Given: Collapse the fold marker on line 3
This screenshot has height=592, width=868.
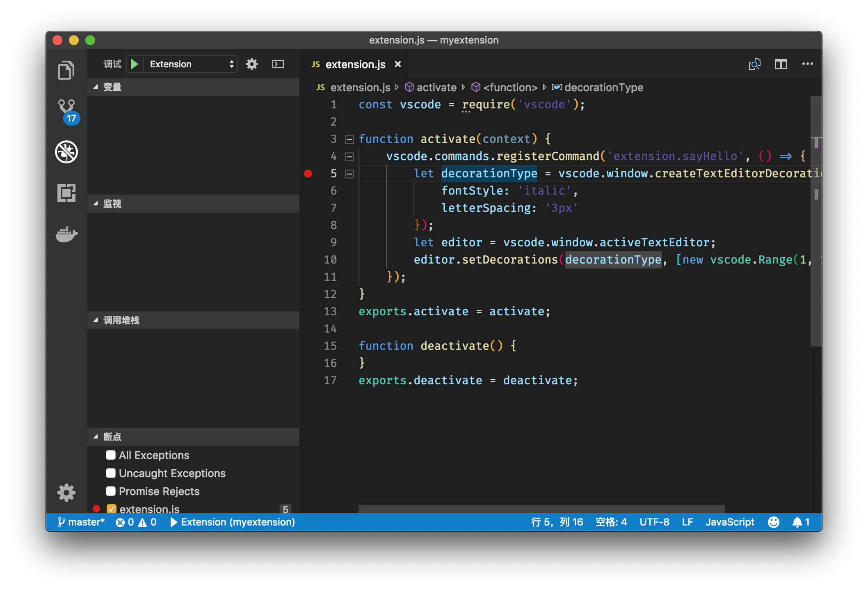Looking at the screenshot, I should click(349, 140).
